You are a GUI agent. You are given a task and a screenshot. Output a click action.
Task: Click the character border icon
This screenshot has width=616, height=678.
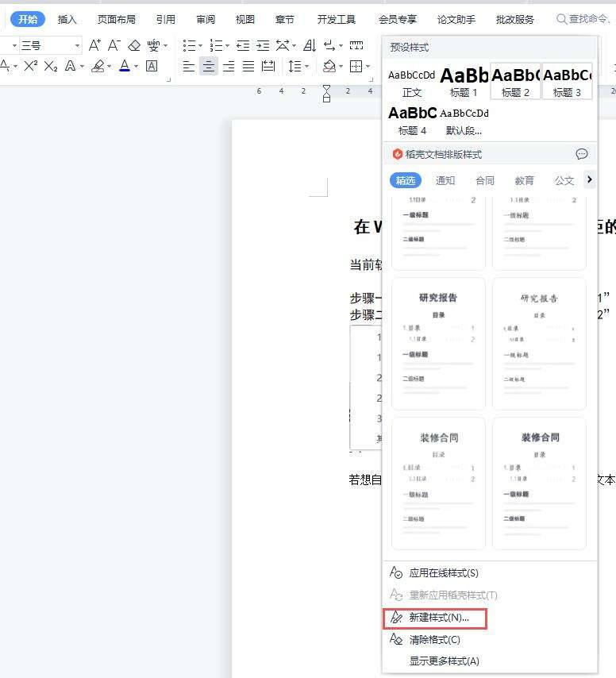[x=152, y=66]
